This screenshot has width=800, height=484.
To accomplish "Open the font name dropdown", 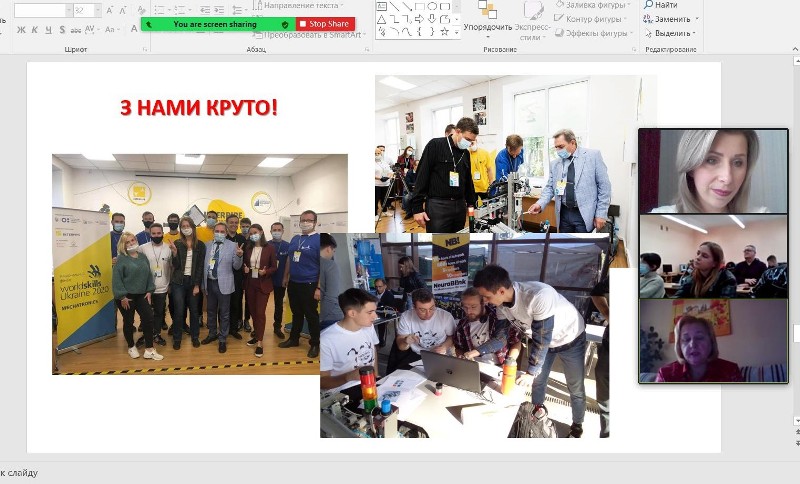I will [68, 10].
